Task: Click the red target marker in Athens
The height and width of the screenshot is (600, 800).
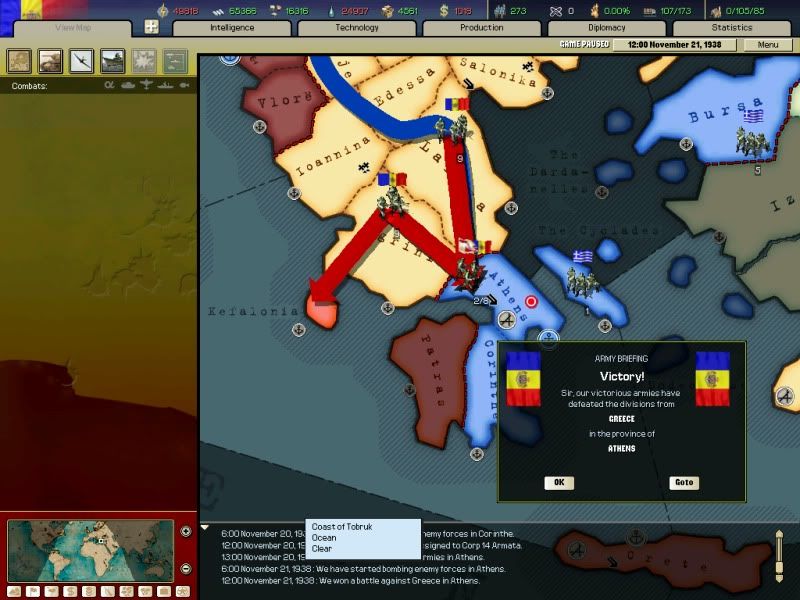Action: coord(531,302)
